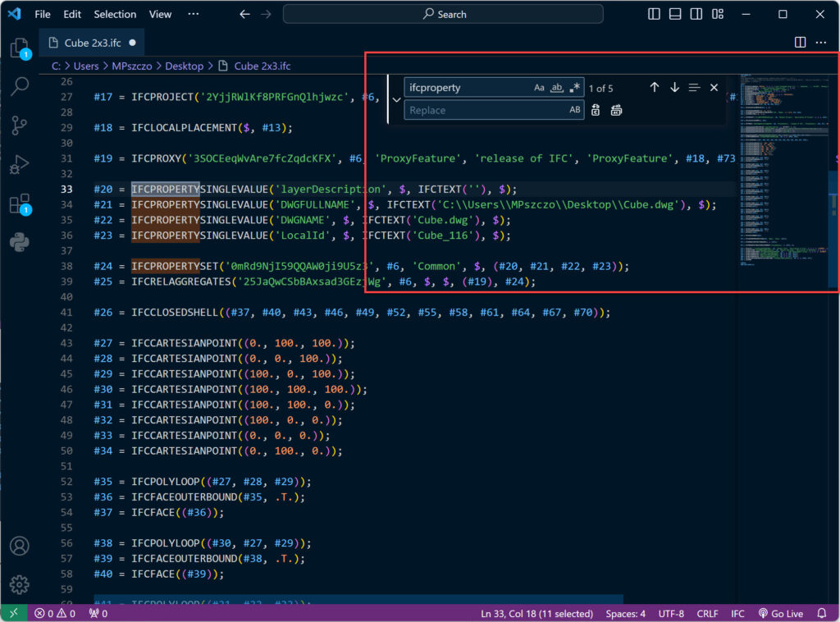840x622 pixels.
Task: Open breadcrumb Desktop dropdown
Action: tap(185, 66)
